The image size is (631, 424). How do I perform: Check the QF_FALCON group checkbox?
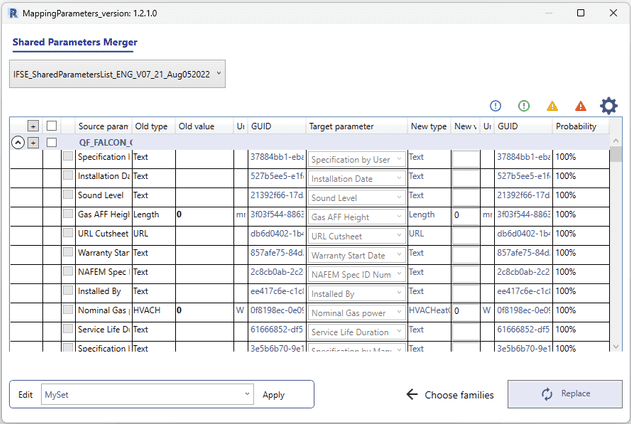tap(52, 142)
